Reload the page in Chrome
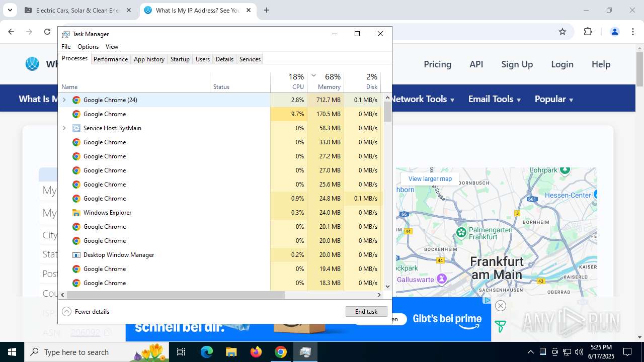 47,32
